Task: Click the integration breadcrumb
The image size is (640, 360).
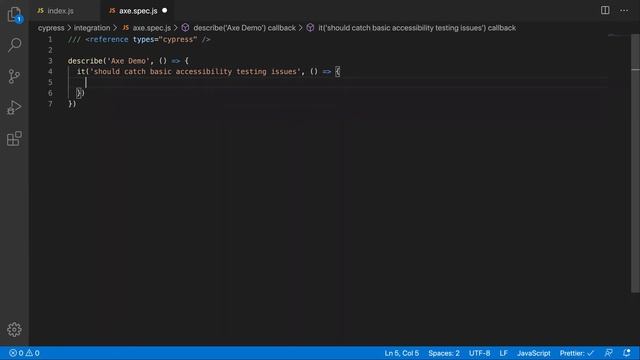Action: [x=92, y=28]
